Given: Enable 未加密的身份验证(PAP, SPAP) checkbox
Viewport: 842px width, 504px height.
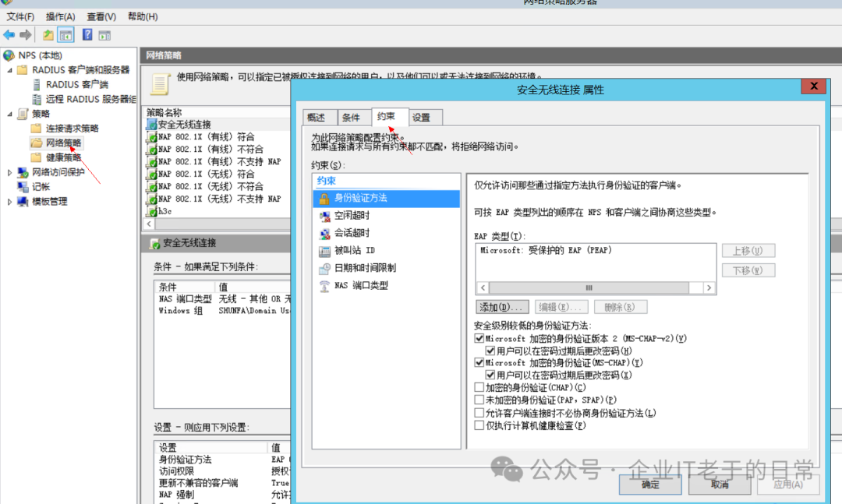Looking at the screenshot, I should 479,400.
